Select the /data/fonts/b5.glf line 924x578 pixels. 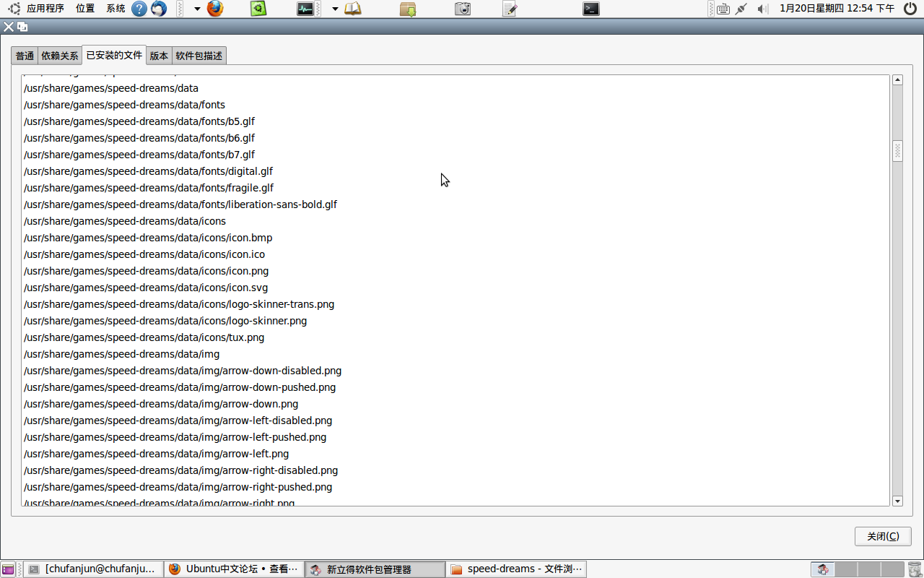139,121
